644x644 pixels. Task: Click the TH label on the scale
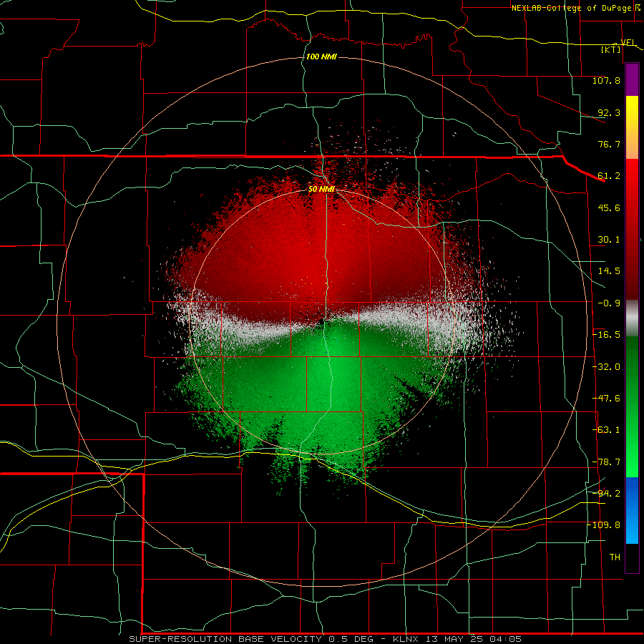click(615, 557)
